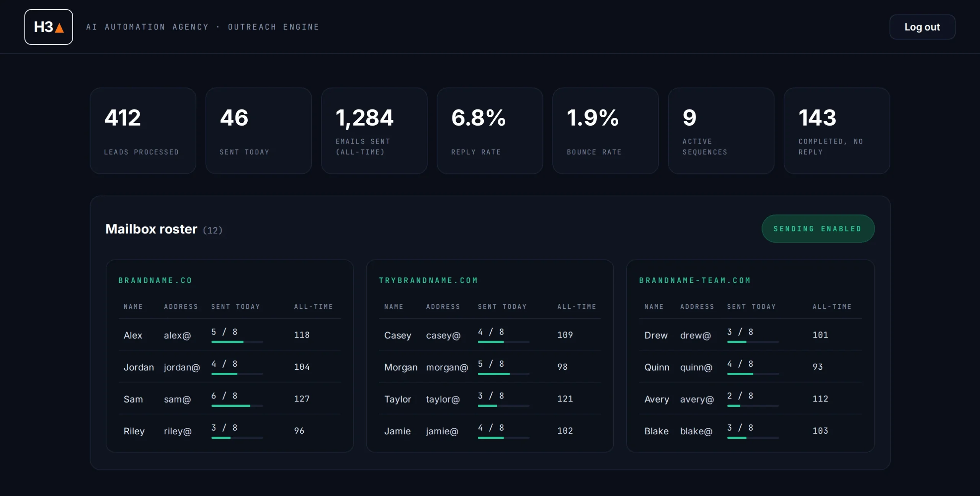
Task: Open the 1,284 Emails Sent card
Action: [374, 131]
